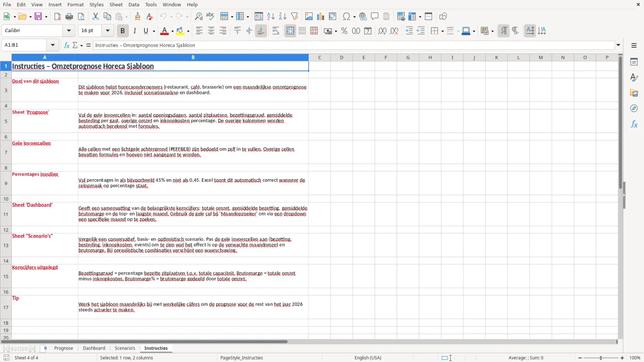Click the Sort Ascending icon

(271, 17)
